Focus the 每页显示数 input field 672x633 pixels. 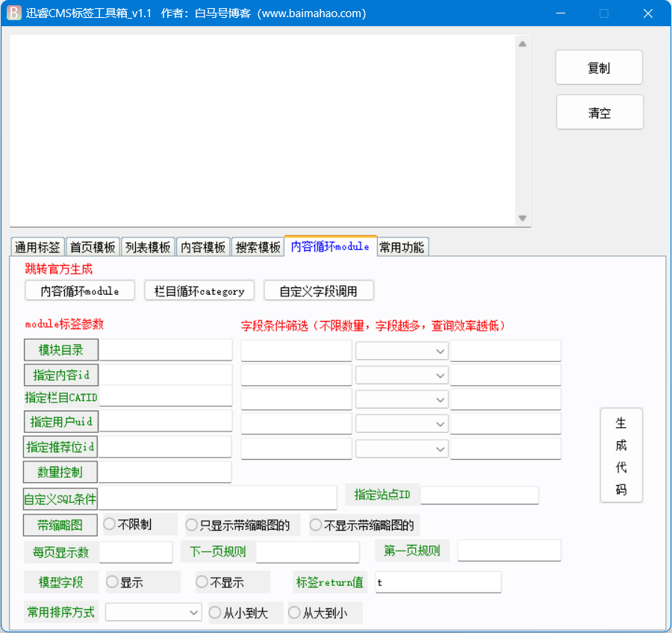coord(136,552)
